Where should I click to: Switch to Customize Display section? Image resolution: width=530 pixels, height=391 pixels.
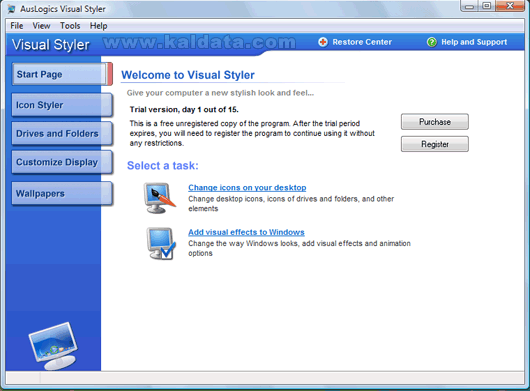tap(62, 162)
